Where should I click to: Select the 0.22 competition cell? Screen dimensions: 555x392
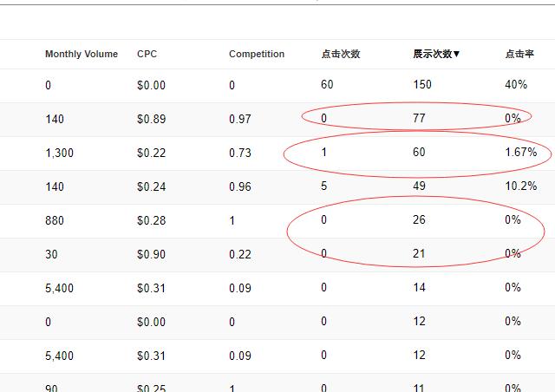(240, 254)
